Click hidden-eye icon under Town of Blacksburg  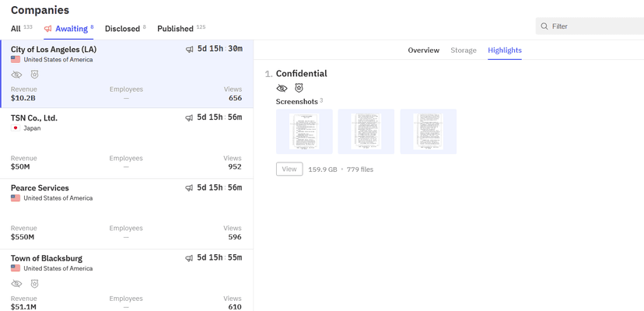(x=16, y=284)
